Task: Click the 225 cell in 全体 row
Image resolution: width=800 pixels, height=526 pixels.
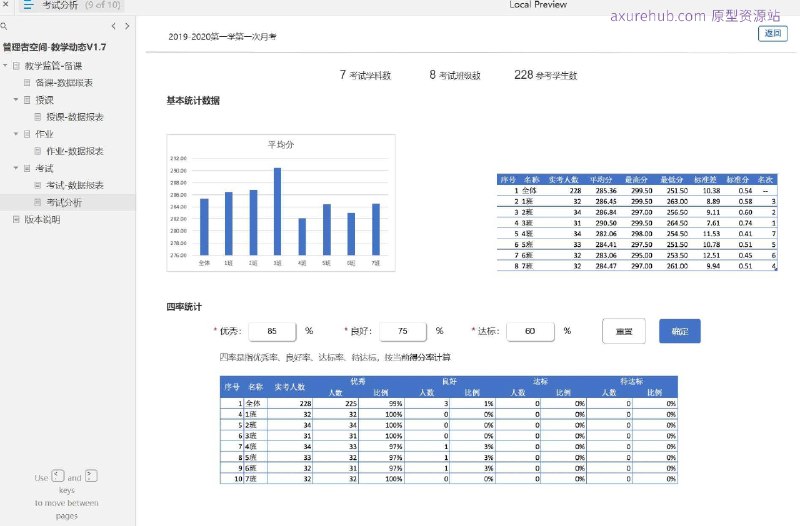Action: (351, 404)
